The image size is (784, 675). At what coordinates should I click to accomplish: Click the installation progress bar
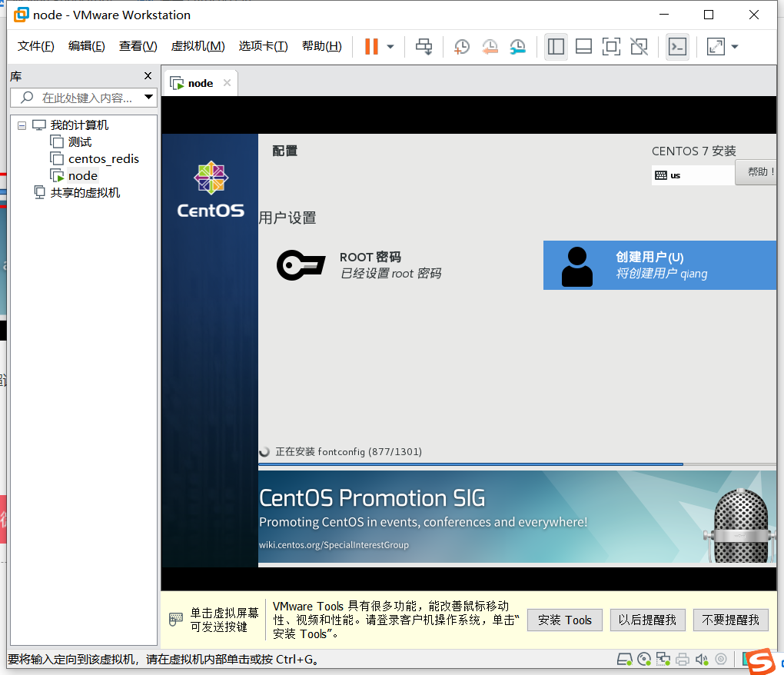pyautogui.click(x=517, y=464)
